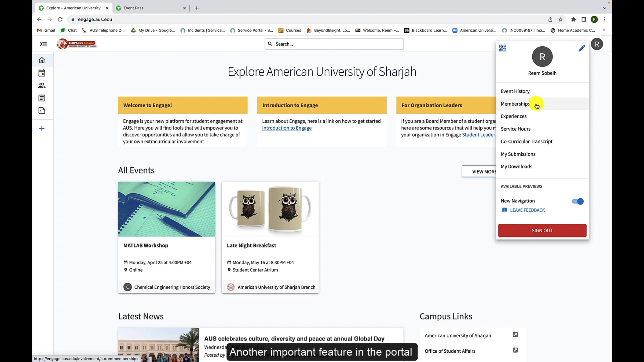Open the Organizations people sidebar icon
This screenshot has width=644, height=362.
pos(42,86)
